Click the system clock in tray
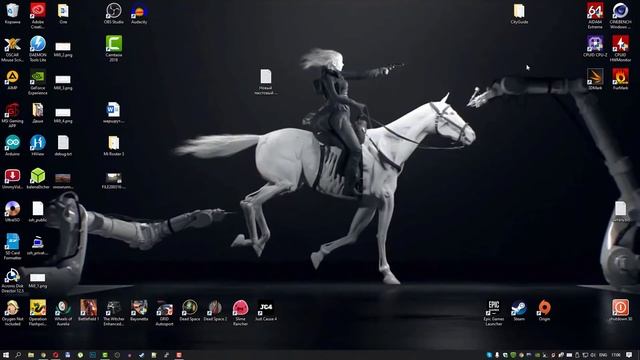The image size is (640, 360). pyautogui.click(x=616, y=355)
